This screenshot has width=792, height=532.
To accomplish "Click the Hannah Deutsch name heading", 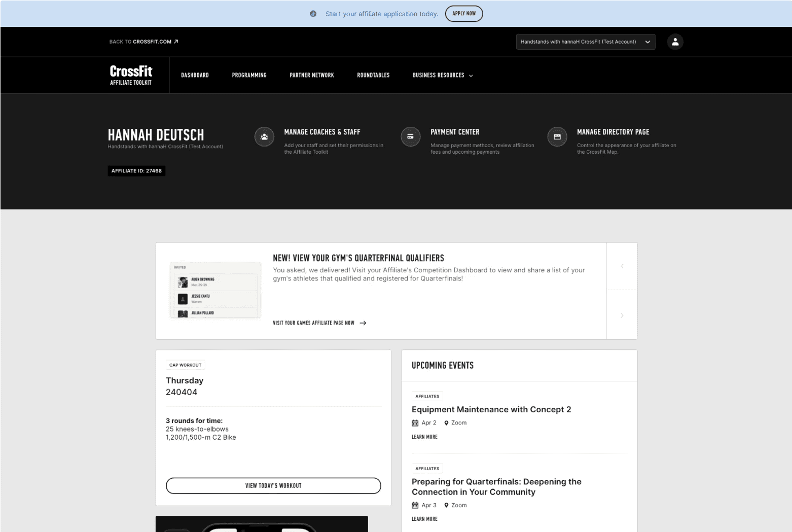I will (156, 135).
